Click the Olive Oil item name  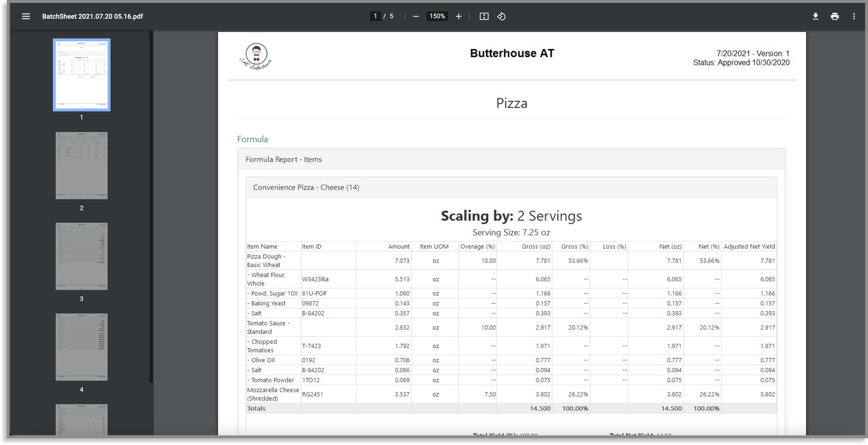coord(261,360)
